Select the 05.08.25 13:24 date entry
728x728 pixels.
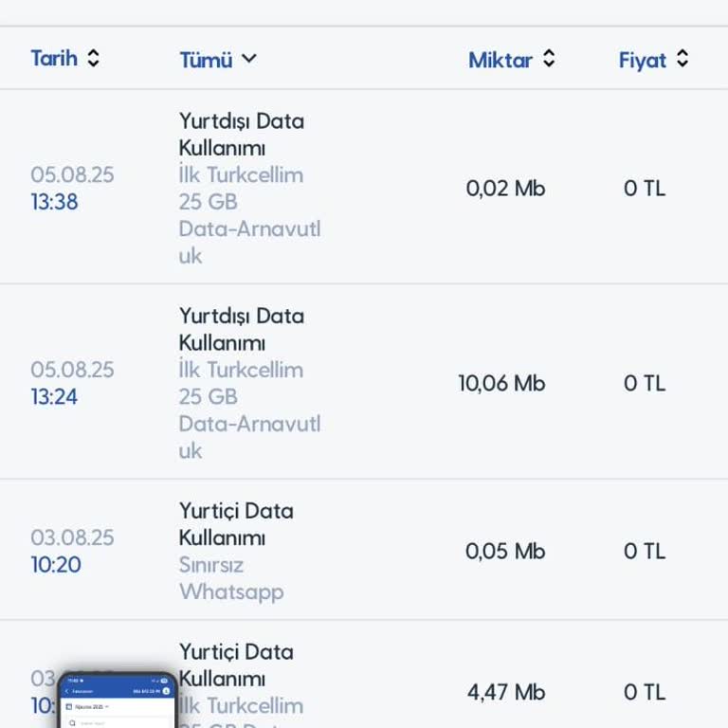pyautogui.click(x=72, y=382)
